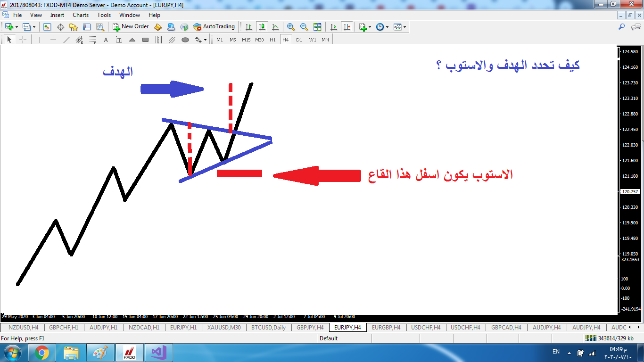Image resolution: width=644 pixels, height=362 pixels.
Task: Open the Tools menu
Action: coord(104,15)
